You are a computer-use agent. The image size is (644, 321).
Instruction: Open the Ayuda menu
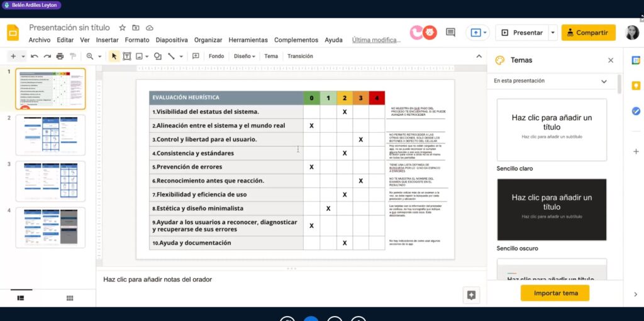[333, 40]
